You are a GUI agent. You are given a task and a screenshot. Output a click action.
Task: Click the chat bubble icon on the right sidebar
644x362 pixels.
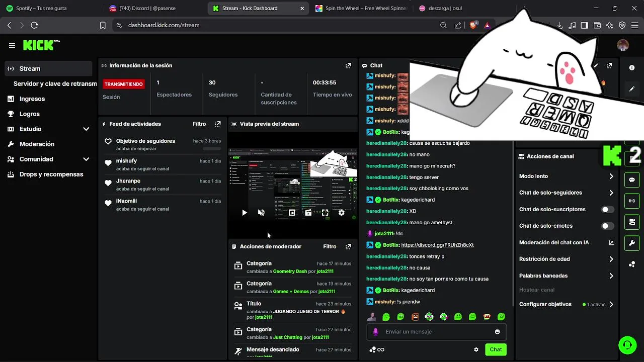coord(632,179)
